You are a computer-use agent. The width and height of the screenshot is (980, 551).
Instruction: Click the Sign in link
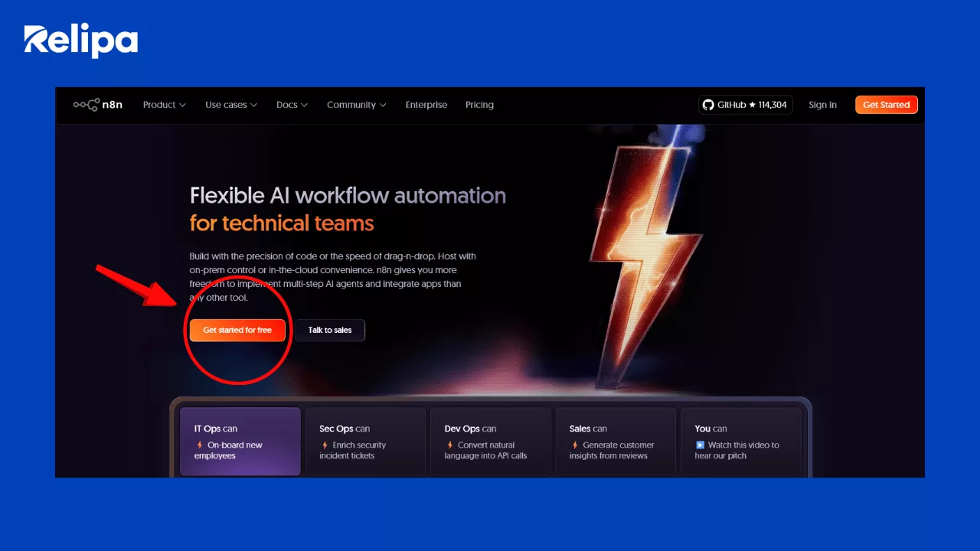822,105
